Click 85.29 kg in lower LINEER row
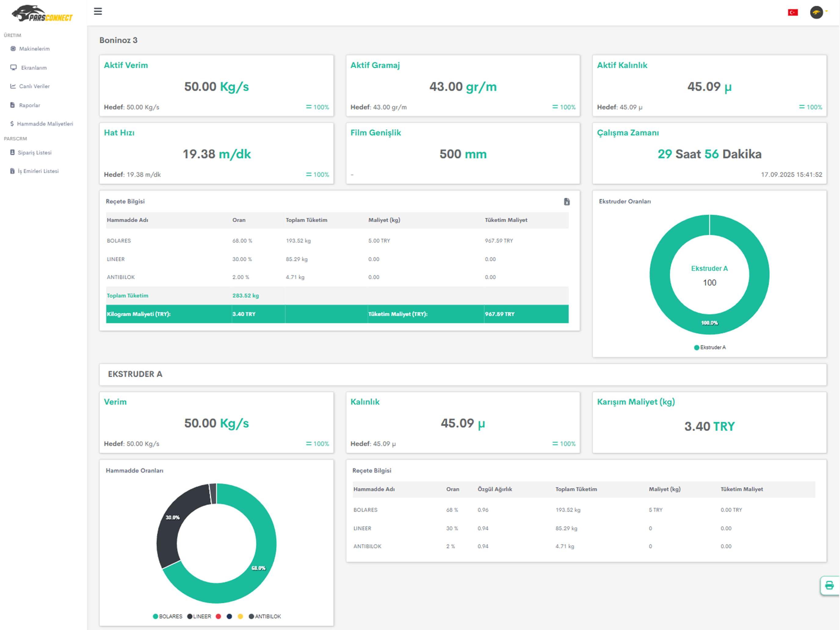This screenshot has height=630, width=840. pyautogui.click(x=566, y=529)
